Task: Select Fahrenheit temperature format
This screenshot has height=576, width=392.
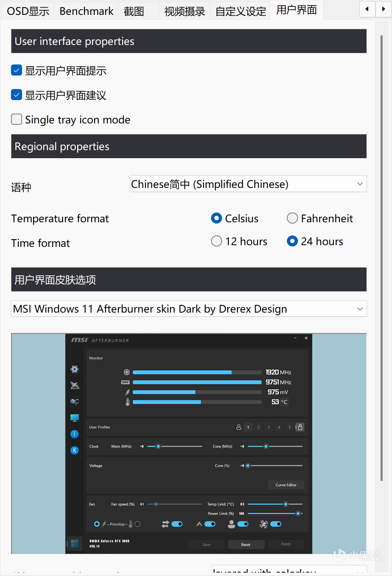Action: click(x=292, y=218)
